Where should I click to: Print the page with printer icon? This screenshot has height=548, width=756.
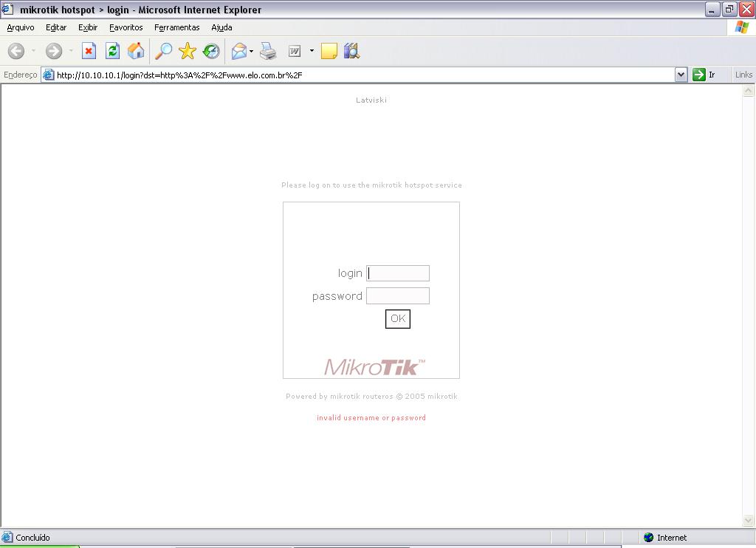coord(268,51)
